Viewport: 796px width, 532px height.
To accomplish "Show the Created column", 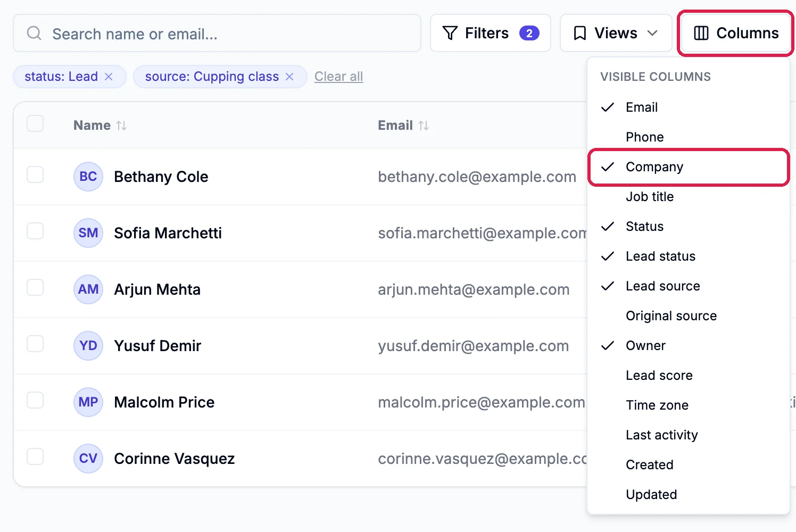I will click(x=689, y=465).
